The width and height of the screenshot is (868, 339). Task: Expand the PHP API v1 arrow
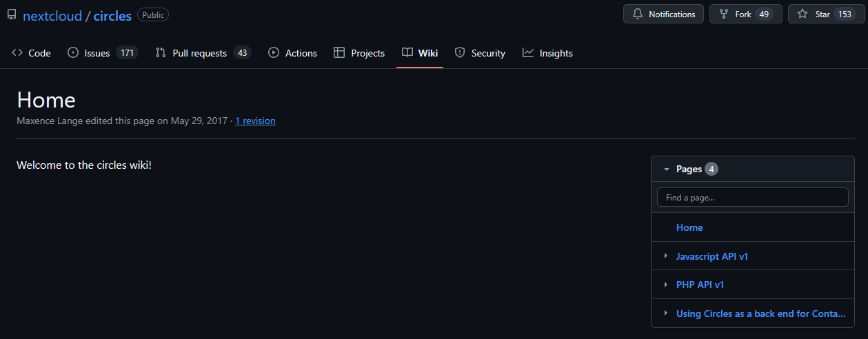tap(666, 285)
